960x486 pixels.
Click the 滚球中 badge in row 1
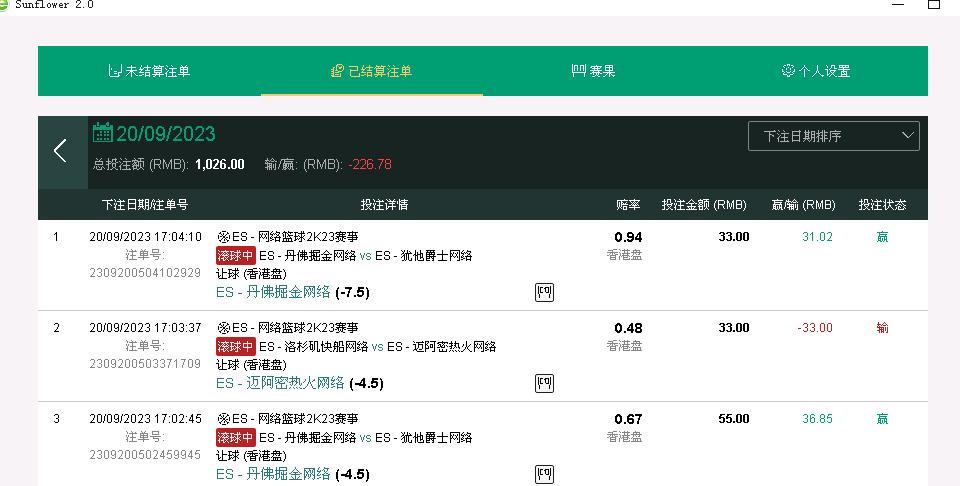[x=236, y=255]
